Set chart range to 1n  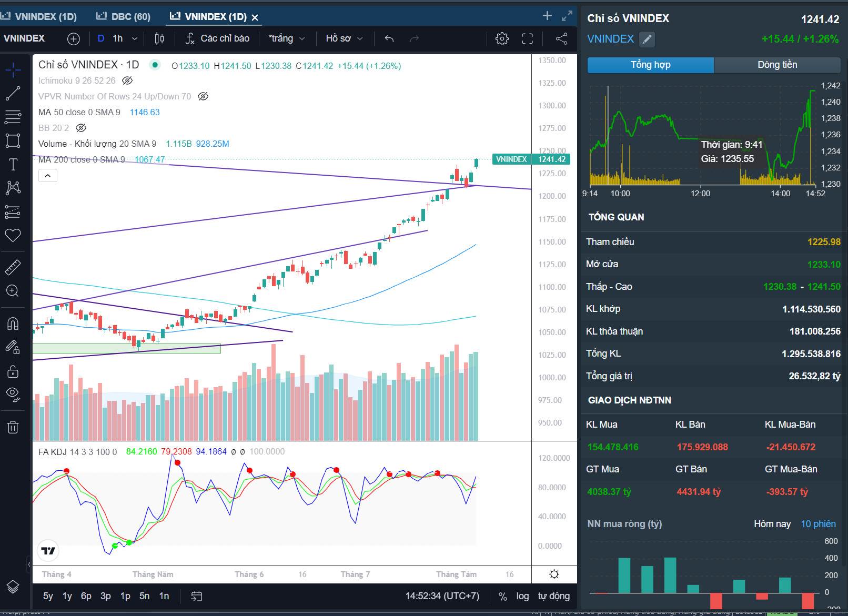pos(164,596)
